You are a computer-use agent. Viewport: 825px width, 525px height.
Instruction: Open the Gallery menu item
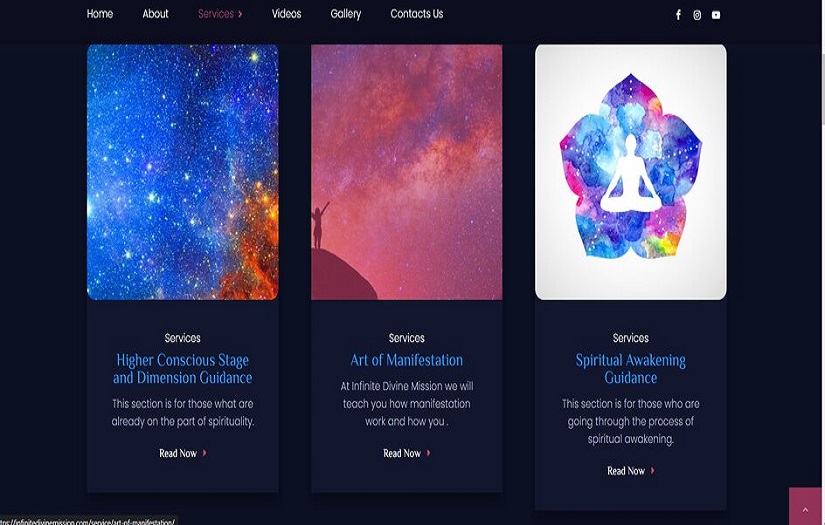pos(346,14)
